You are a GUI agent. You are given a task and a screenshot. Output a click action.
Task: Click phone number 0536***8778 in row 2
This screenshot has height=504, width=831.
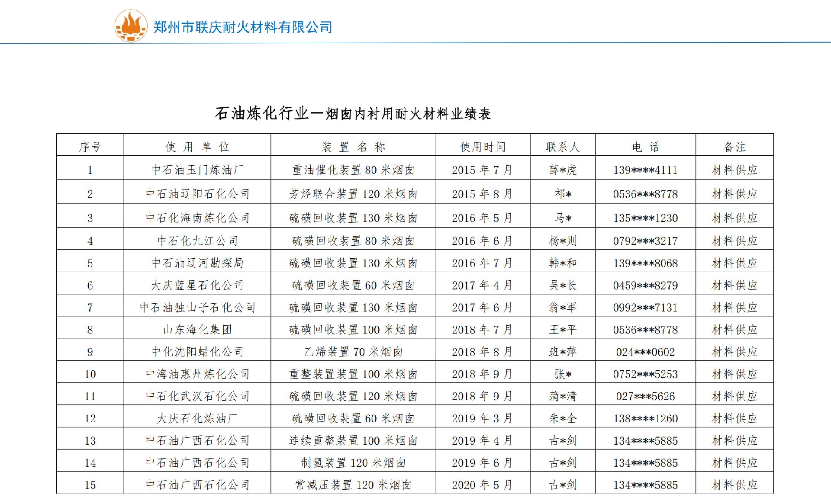(x=645, y=194)
